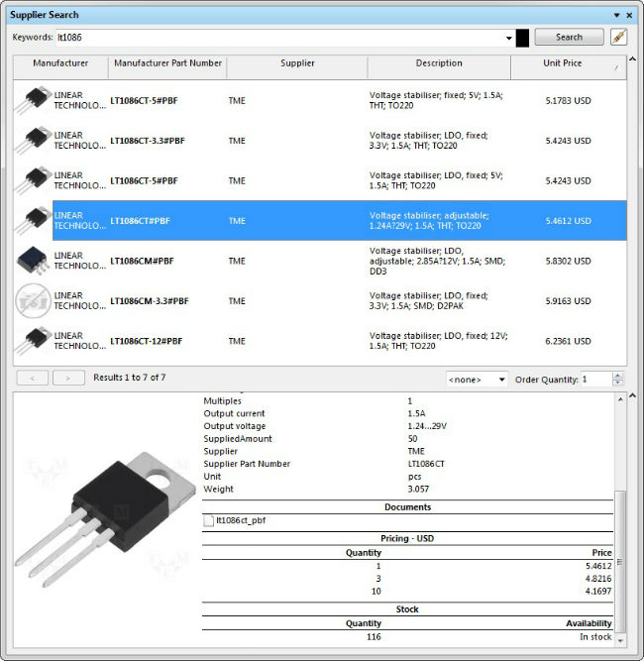Click the details scrollbar down arrow
The height and width of the screenshot is (661, 644).
tap(620, 641)
